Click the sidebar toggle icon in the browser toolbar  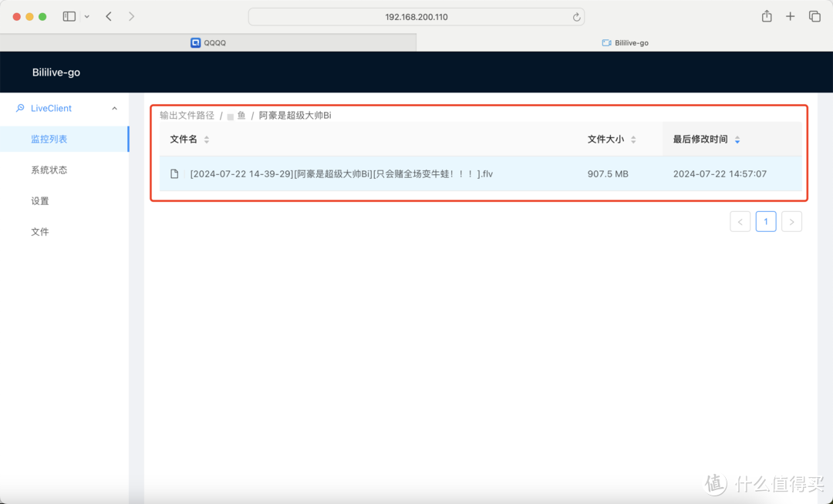point(69,15)
